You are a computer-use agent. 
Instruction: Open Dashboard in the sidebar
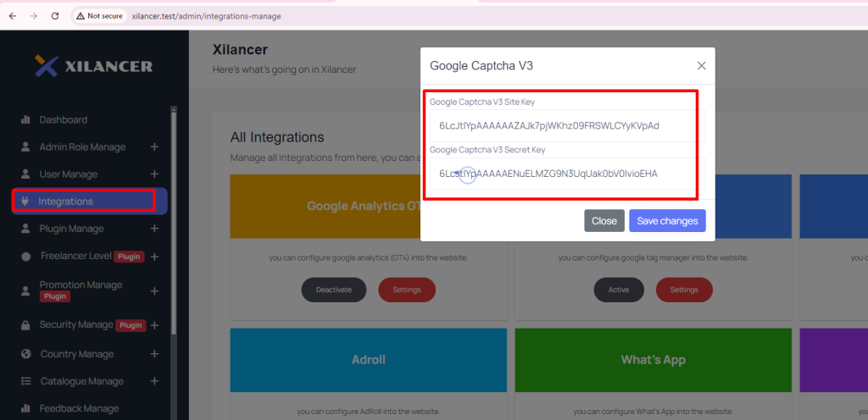[x=63, y=119]
